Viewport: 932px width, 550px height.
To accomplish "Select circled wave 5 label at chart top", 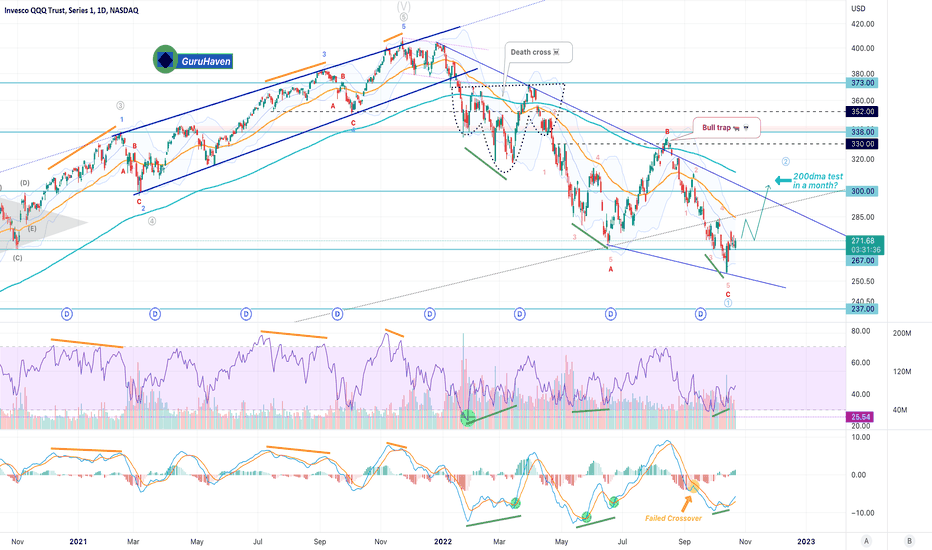I will click(x=404, y=17).
